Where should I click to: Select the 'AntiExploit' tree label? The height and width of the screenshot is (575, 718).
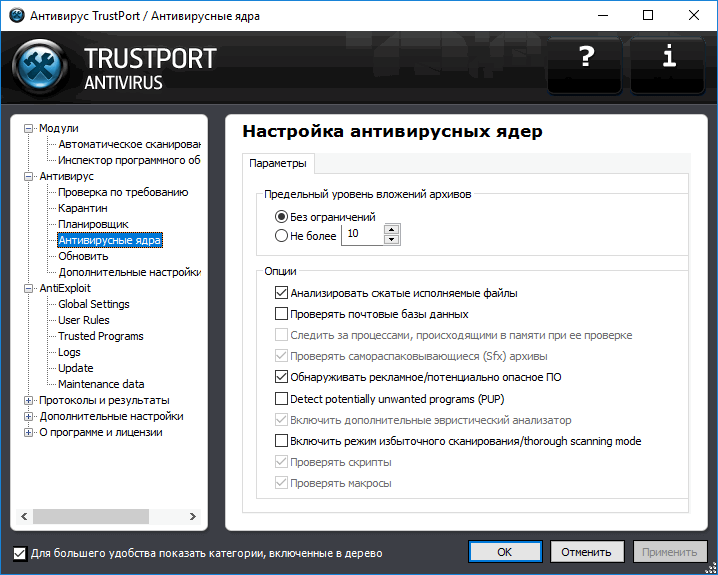click(65, 288)
